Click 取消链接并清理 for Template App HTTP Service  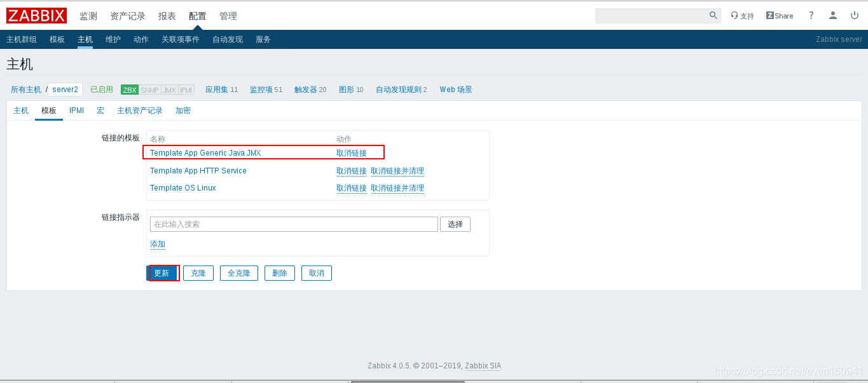click(x=397, y=171)
